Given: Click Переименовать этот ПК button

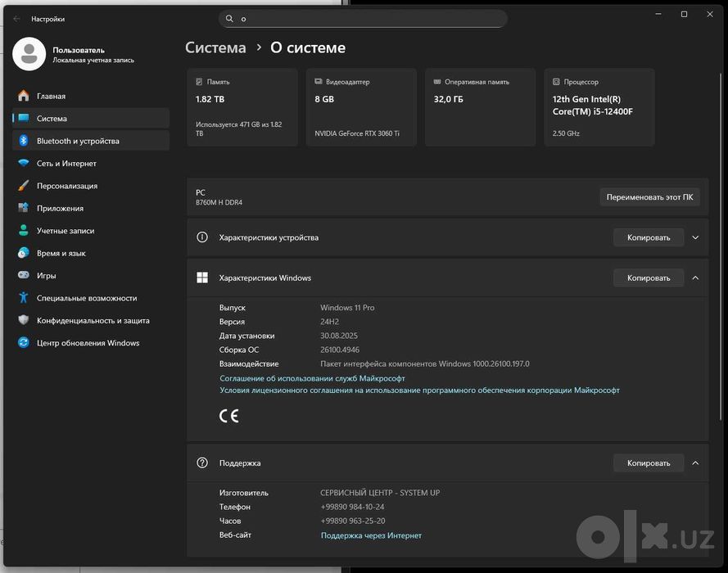Looking at the screenshot, I should click(649, 197).
